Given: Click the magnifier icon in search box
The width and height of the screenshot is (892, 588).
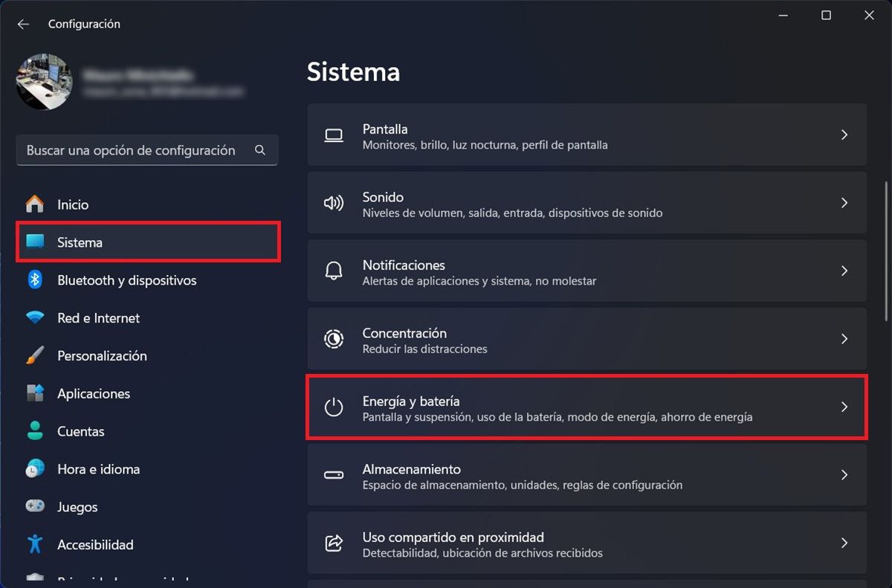Looking at the screenshot, I should 260,150.
